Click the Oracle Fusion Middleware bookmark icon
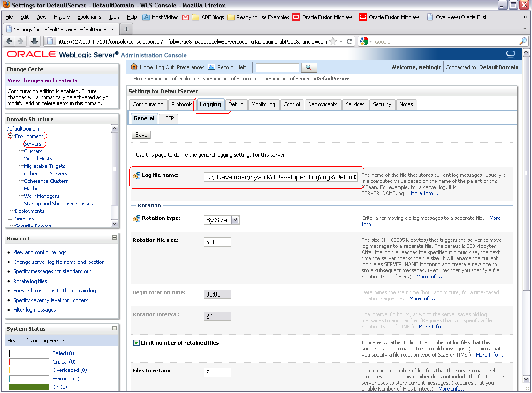 coord(296,17)
